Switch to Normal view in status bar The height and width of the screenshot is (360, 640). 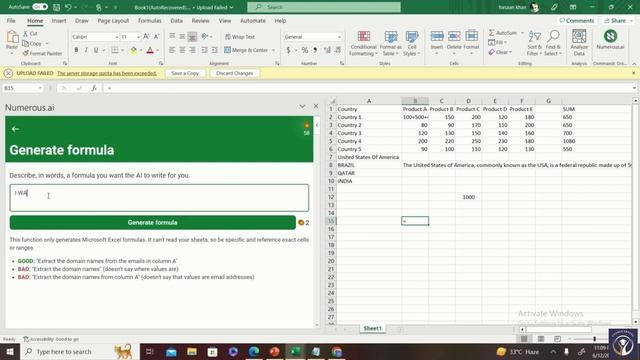click(524, 339)
